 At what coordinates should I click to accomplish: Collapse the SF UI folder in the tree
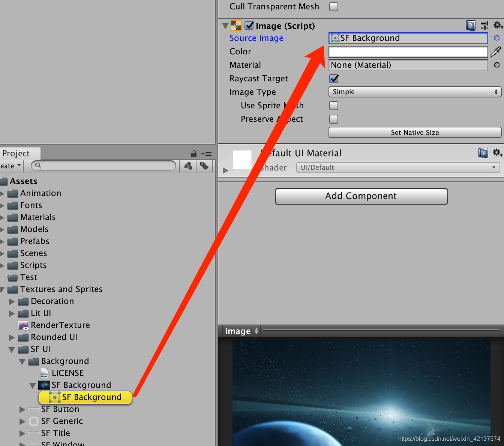pyautogui.click(x=12, y=349)
